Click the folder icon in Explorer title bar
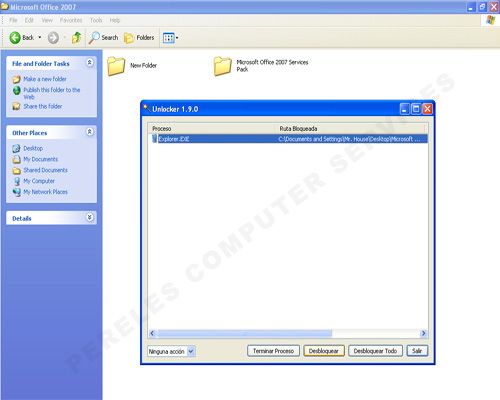 [x=5, y=6]
